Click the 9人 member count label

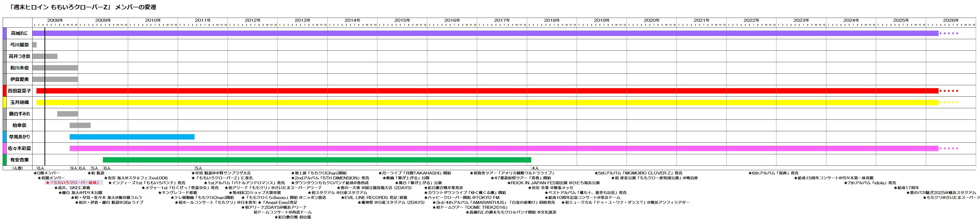point(73,168)
